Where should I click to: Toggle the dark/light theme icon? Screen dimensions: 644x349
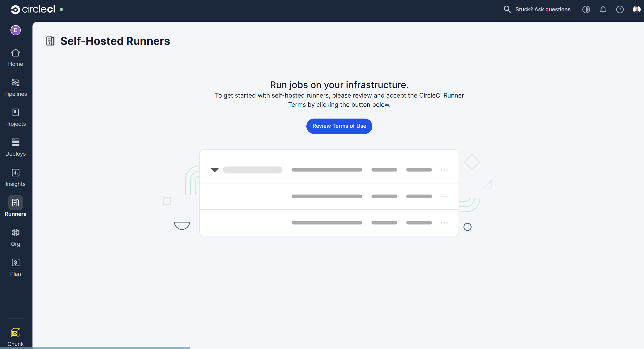pyautogui.click(x=586, y=9)
